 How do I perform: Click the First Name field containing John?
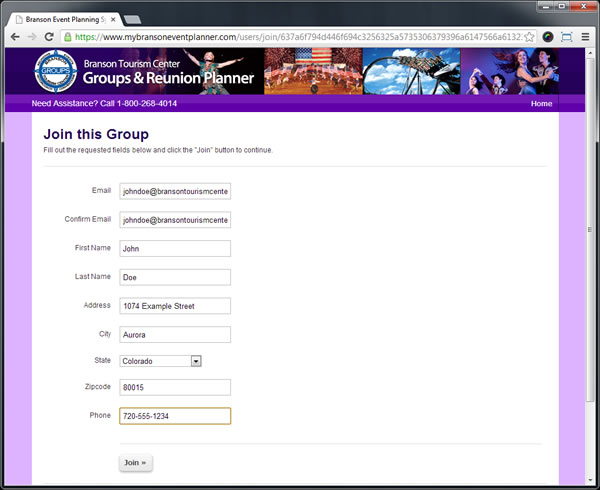click(x=175, y=249)
